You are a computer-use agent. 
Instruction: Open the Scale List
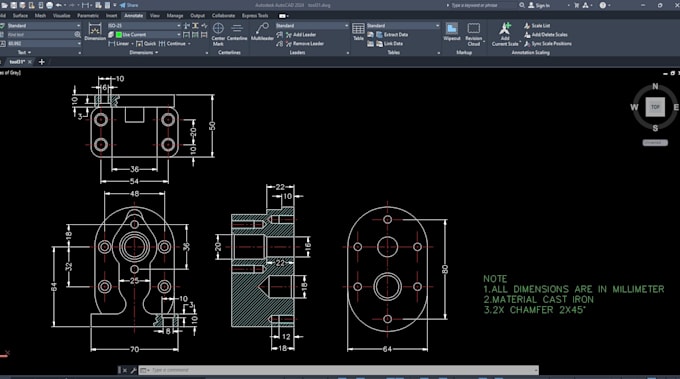coord(537,26)
